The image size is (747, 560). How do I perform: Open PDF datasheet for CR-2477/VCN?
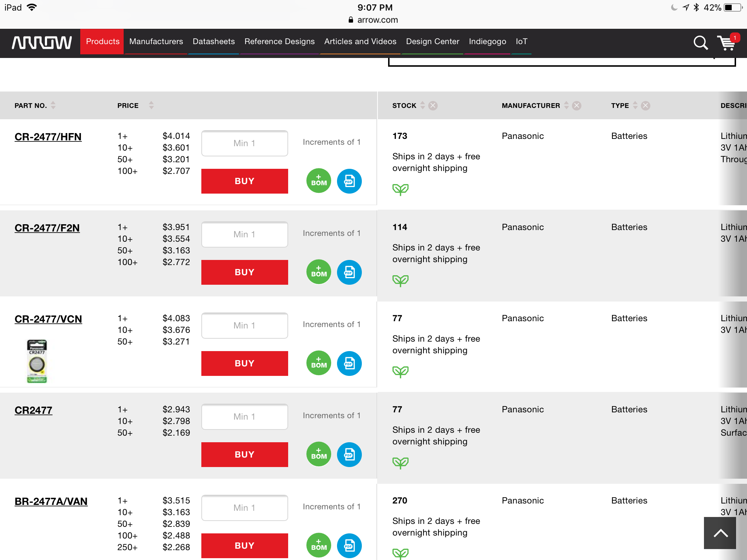349,363
